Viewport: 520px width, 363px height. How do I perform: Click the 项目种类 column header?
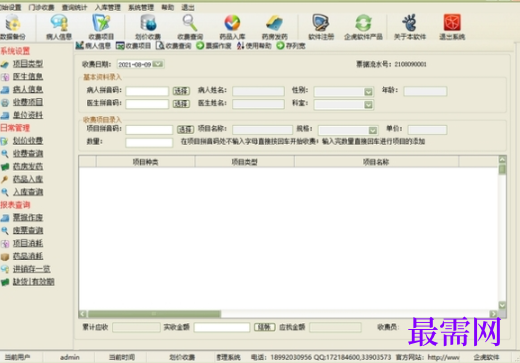point(146,162)
